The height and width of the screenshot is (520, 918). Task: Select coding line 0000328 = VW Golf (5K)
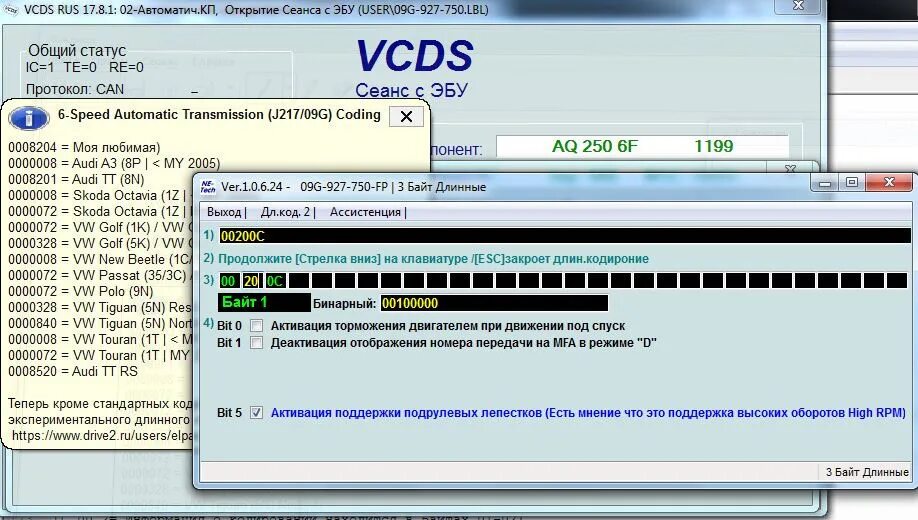point(100,244)
